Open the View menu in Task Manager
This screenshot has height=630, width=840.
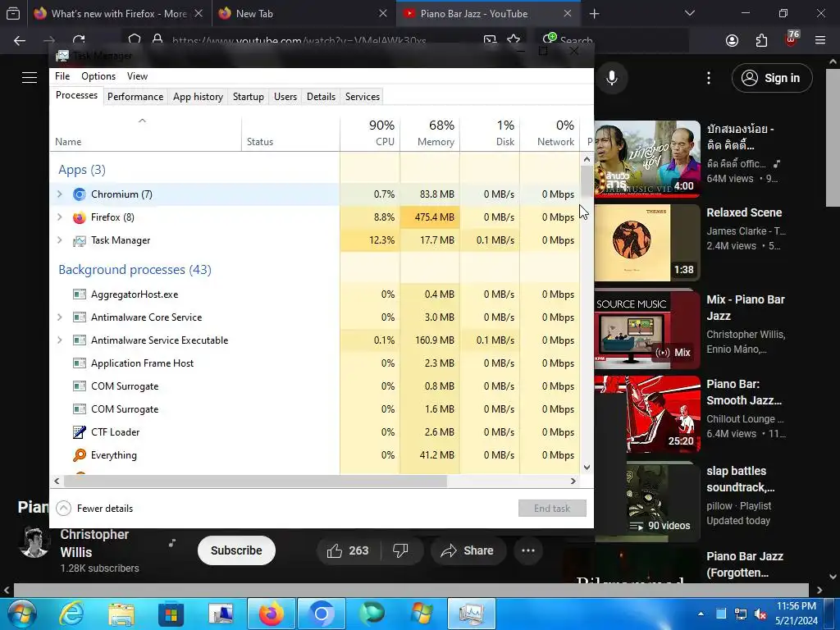pos(137,76)
